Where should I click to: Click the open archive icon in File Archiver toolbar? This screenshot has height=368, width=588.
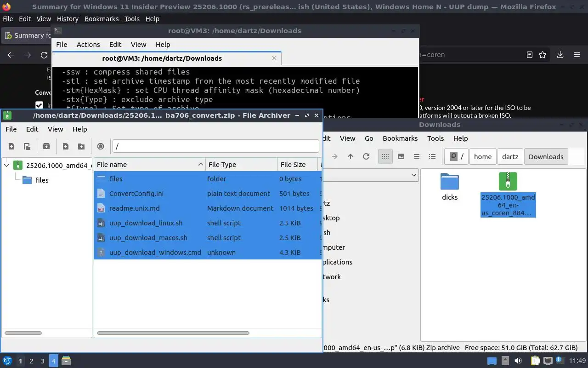[27, 146]
